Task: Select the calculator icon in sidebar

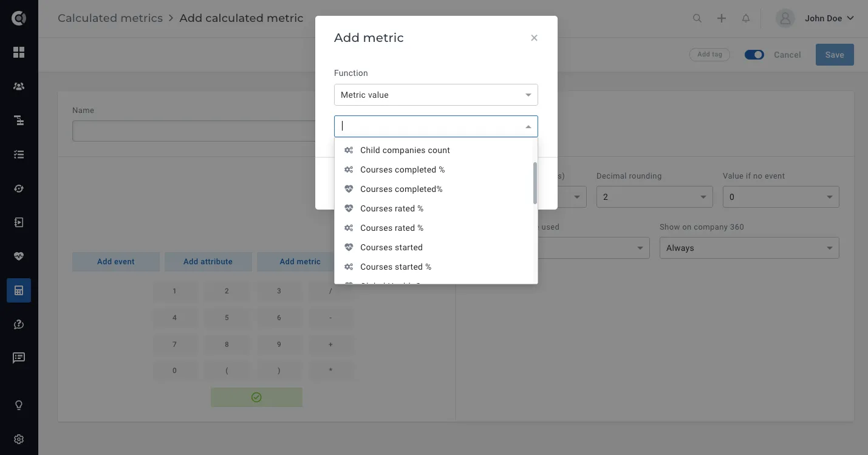Action: 19,291
